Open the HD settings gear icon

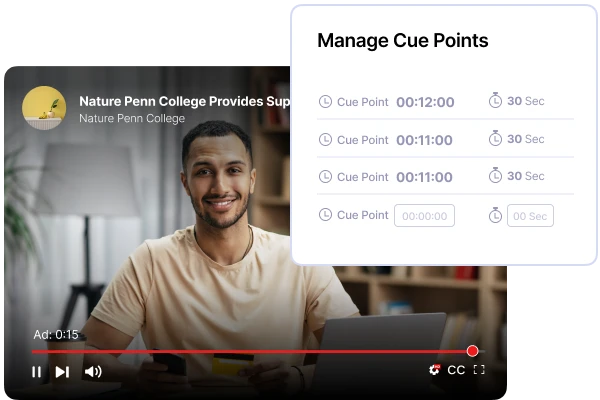point(434,370)
